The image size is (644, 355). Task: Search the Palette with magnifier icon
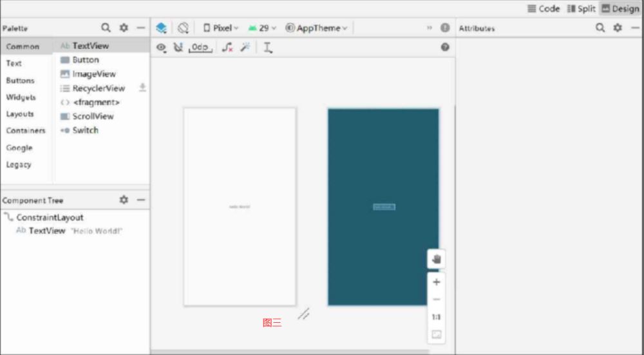(x=106, y=28)
